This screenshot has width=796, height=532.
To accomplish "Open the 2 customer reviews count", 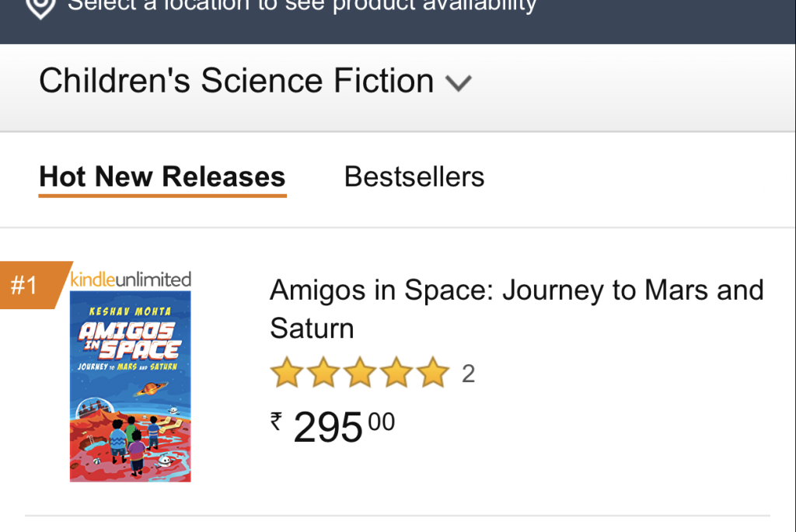I will (x=468, y=374).
